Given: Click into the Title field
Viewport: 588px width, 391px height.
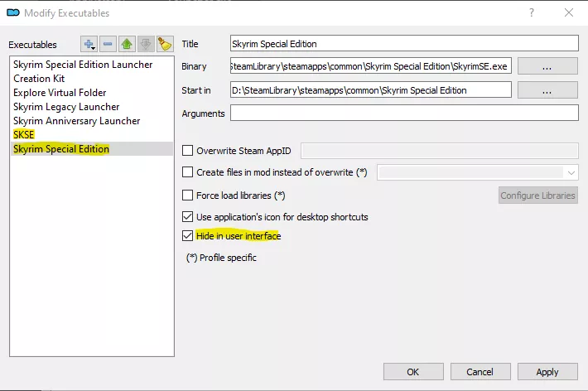Looking at the screenshot, I should tap(404, 44).
